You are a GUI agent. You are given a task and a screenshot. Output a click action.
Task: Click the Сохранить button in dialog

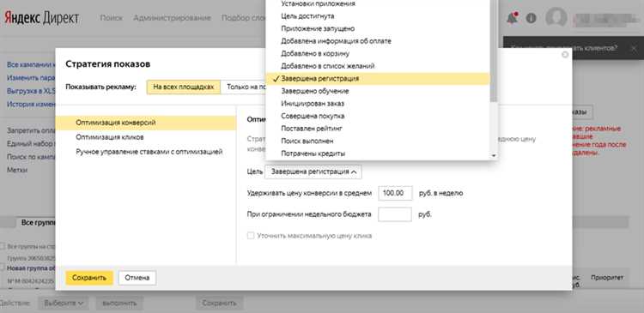click(89, 278)
